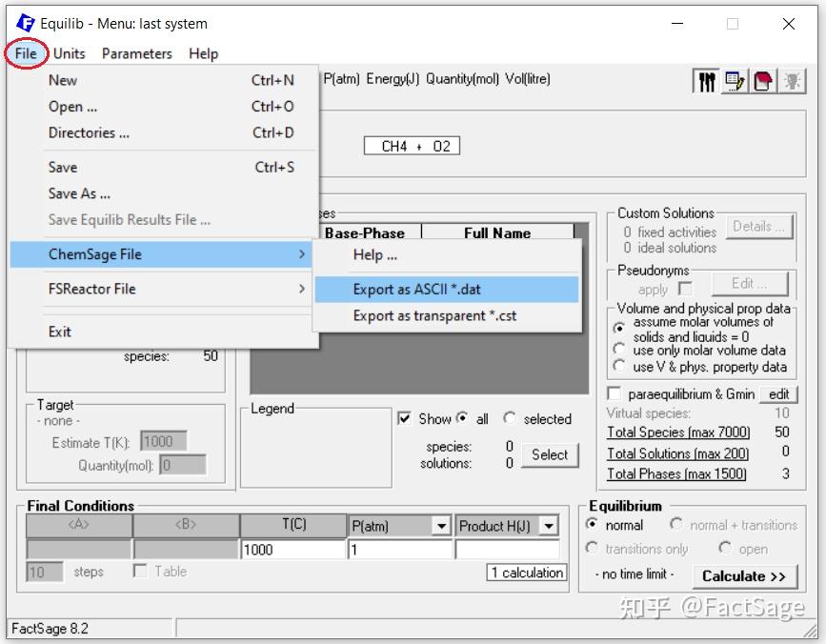Click Vol(litre) units label
Screen dimensions: 826x644
pyautogui.click(x=528, y=79)
